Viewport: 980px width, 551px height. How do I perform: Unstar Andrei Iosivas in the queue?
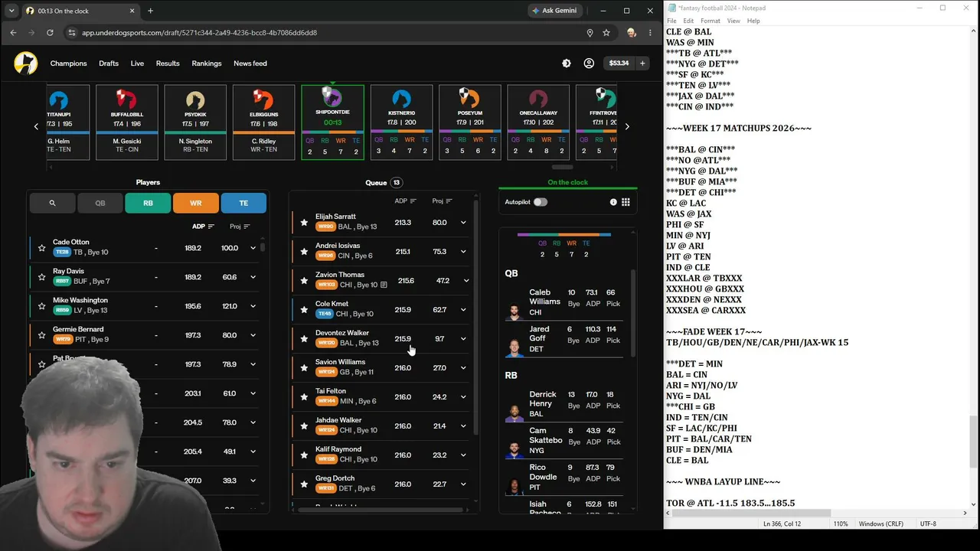tap(304, 252)
